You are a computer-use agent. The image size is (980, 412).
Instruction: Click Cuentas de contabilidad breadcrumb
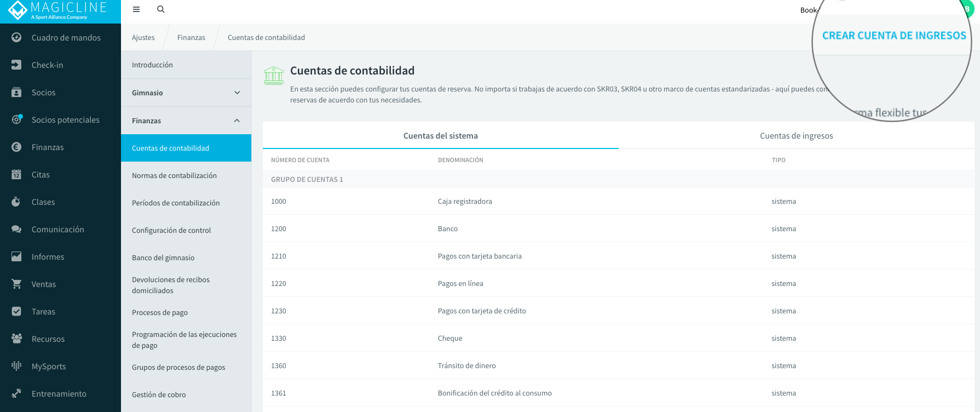pos(266,37)
